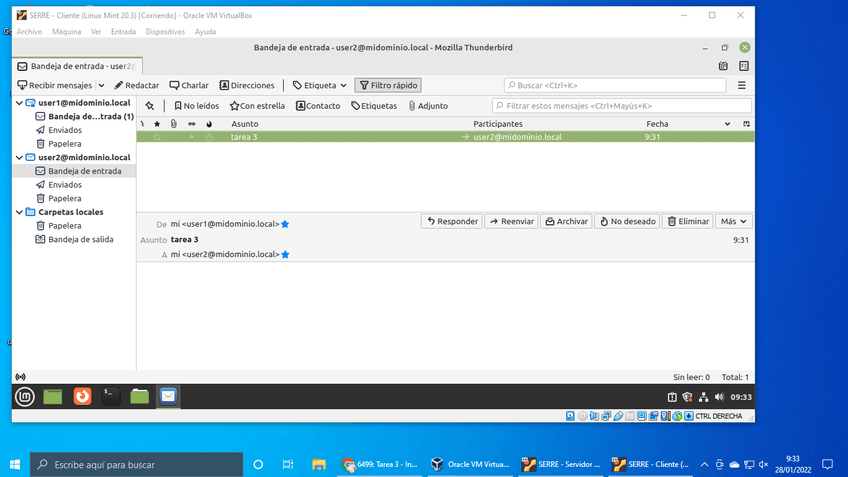Toggle the Adjunto quick filter
848x477 pixels.
[x=428, y=106]
